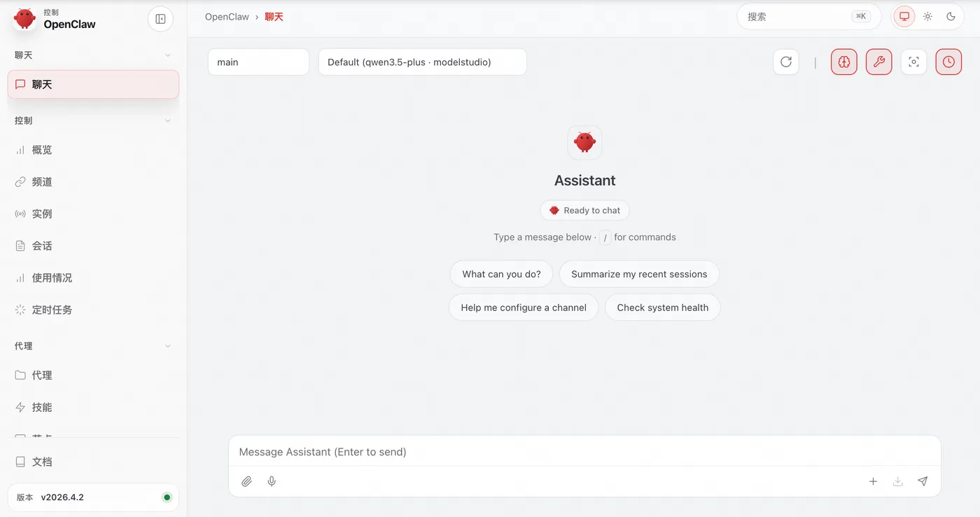Choose Summarize my recent sessions suggestion

[639, 274]
